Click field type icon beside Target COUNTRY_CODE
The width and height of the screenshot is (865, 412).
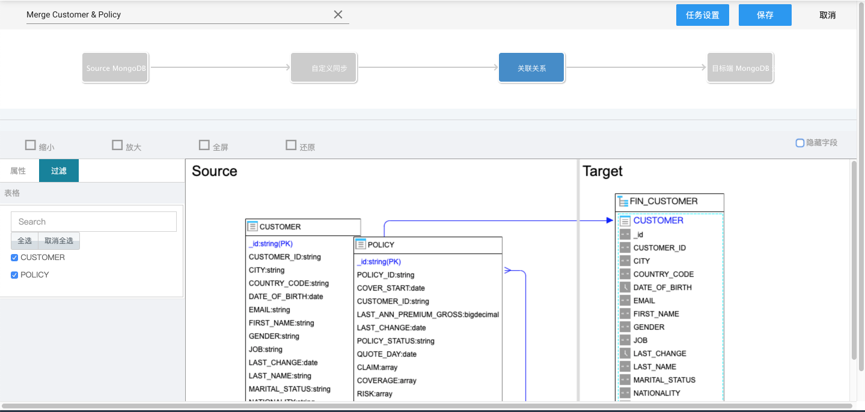click(625, 274)
